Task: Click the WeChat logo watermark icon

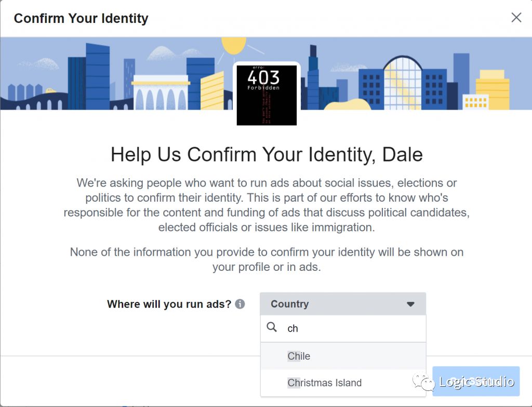Action: 423,382
